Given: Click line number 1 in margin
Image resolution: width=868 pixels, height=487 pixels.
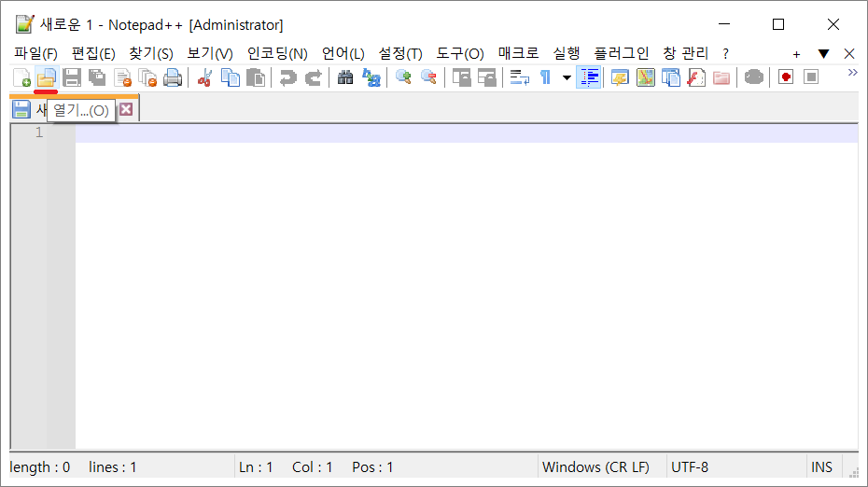Looking at the screenshot, I should coord(39,132).
